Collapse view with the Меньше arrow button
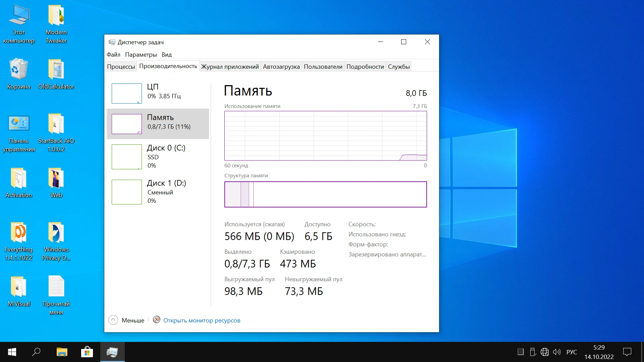 click(x=113, y=320)
